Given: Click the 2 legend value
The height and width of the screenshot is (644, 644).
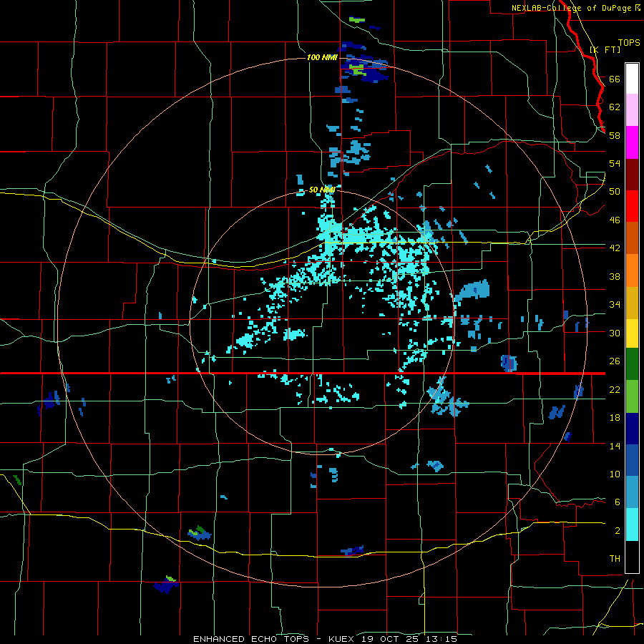Looking at the screenshot, I should [x=617, y=530].
